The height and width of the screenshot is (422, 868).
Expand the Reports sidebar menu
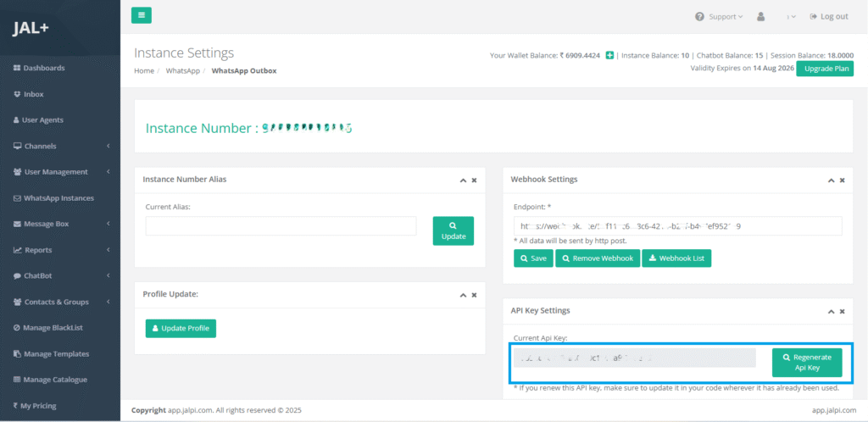[59, 251]
